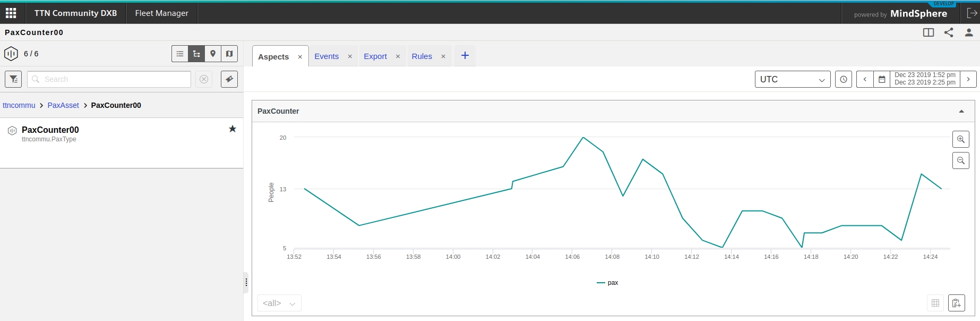Open the <all> variable dropdown
Viewport: 980px width, 321px height.
pyautogui.click(x=279, y=303)
